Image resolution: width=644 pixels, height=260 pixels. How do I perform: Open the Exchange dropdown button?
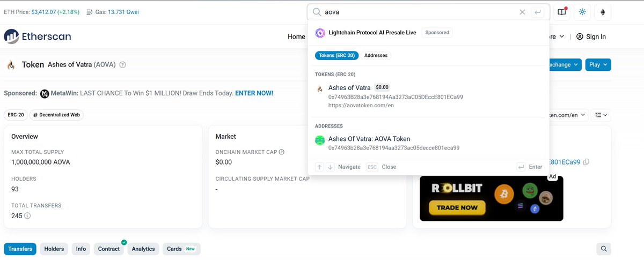563,65
